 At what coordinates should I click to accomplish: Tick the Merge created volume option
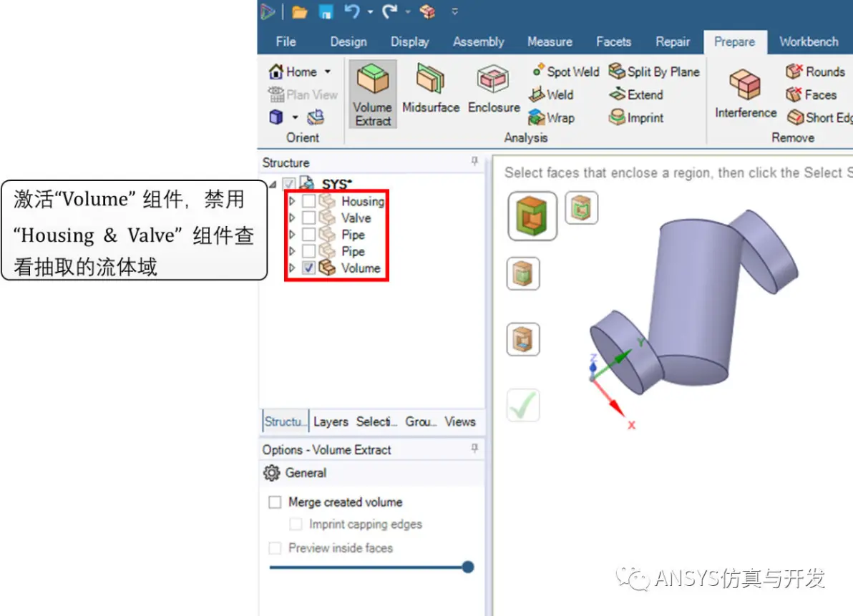tap(276, 502)
